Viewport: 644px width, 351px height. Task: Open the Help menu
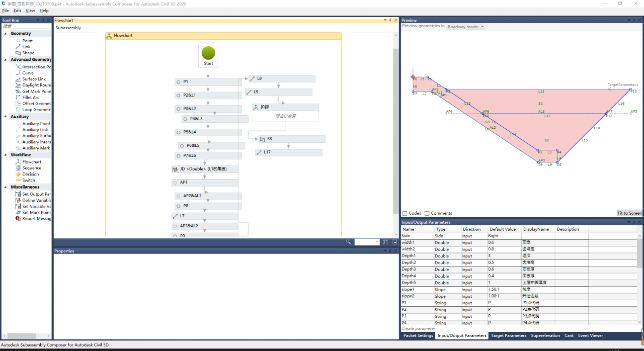point(44,11)
